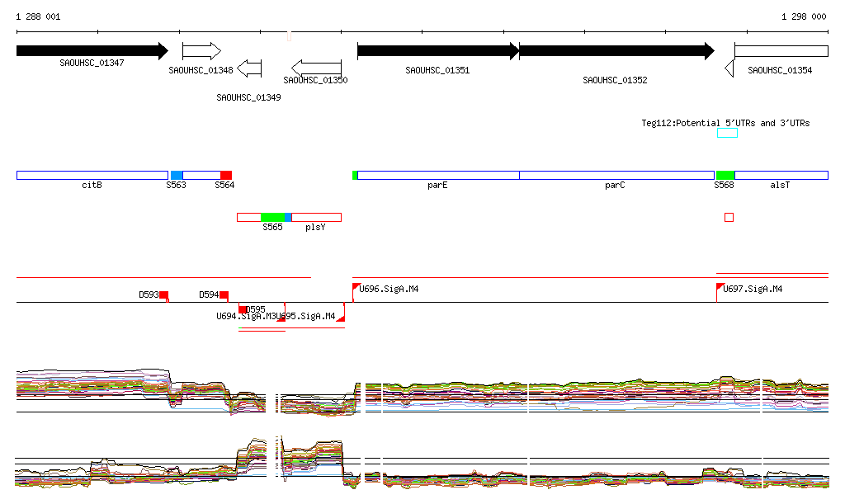Select the black SAOUHSC_01347 gene arrow

[x=92, y=51]
